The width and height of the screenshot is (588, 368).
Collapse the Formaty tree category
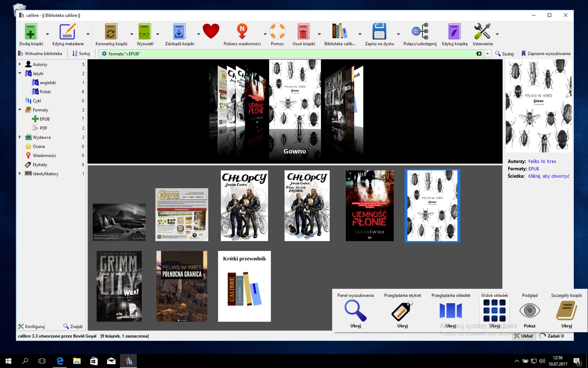20,110
